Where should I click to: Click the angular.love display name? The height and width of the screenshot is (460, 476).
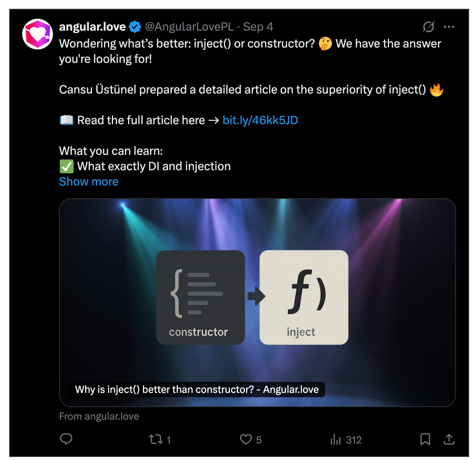click(x=92, y=27)
